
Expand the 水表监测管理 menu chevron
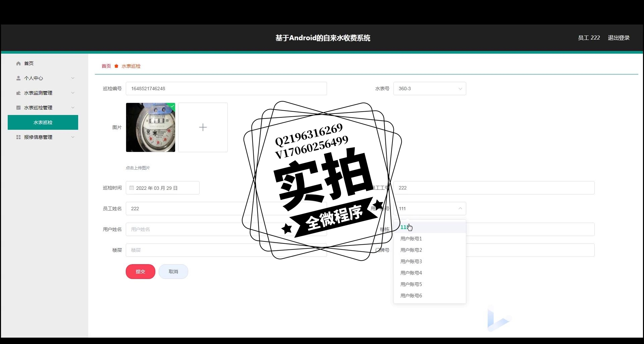[x=73, y=93]
